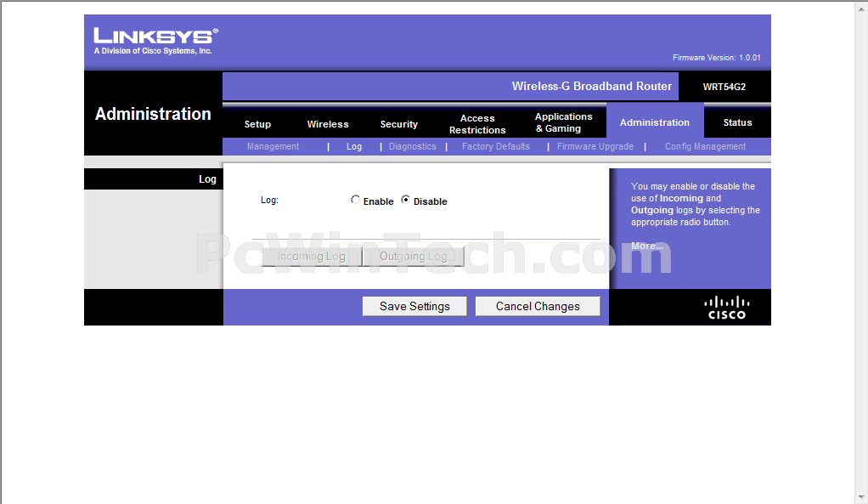Viewport: 868px width, 504px height.
Task: Open the Firmware Upgrade sub-tab
Action: [x=595, y=146]
